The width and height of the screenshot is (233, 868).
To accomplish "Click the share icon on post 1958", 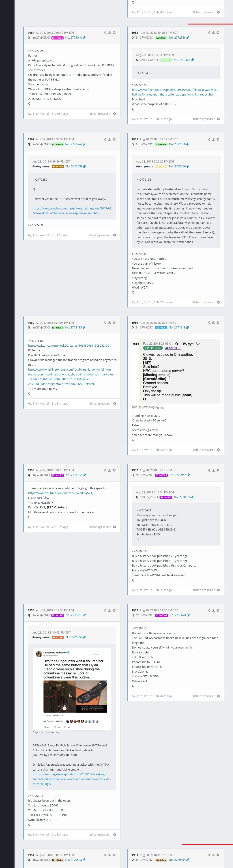I will pos(105,470).
